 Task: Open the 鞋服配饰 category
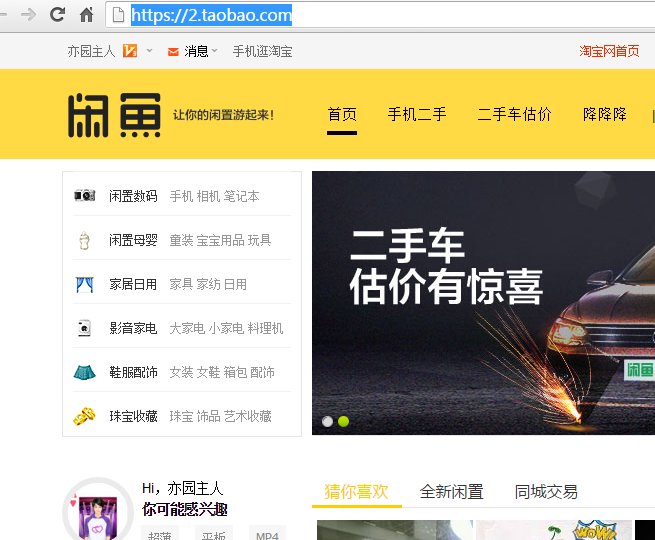(133, 372)
